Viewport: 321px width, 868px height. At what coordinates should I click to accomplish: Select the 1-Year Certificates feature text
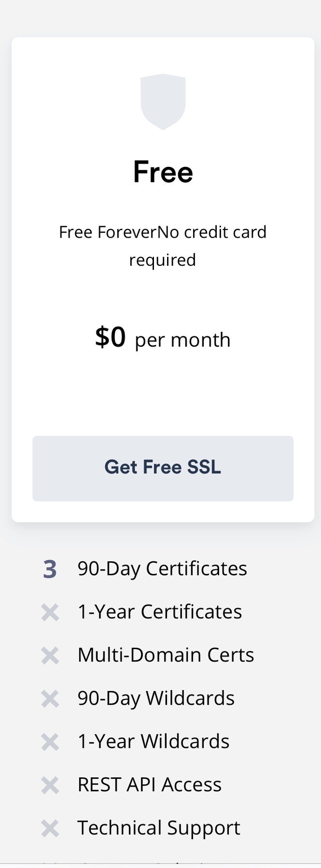tap(160, 612)
